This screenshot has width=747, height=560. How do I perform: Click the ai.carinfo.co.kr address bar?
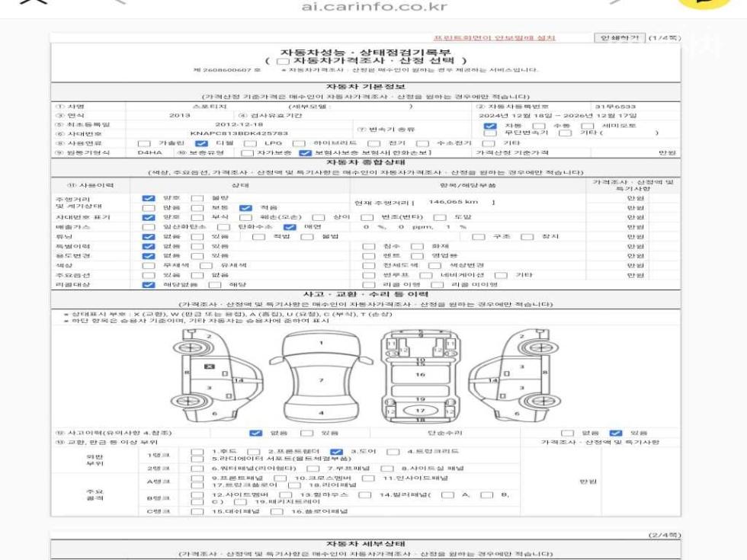[374, 7]
